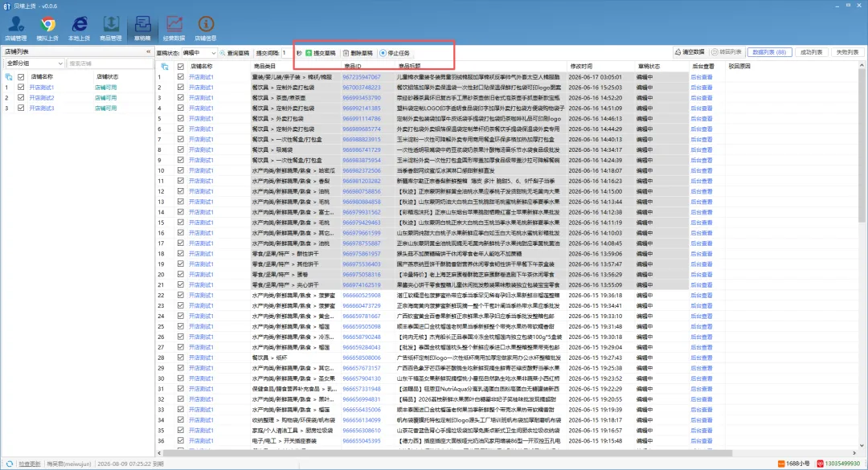Click product ID 966982372506 in row 10
Image resolution: width=868 pixels, height=470 pixels.
pos(362,170)
